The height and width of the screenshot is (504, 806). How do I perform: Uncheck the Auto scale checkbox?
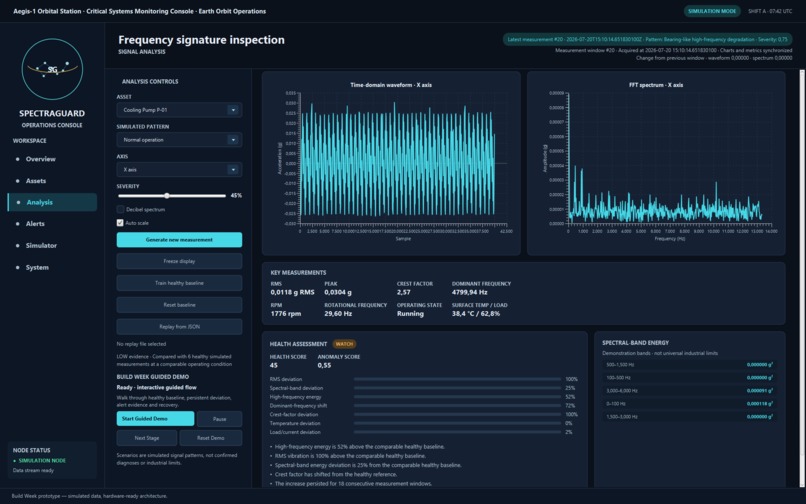tap(120, 223)
